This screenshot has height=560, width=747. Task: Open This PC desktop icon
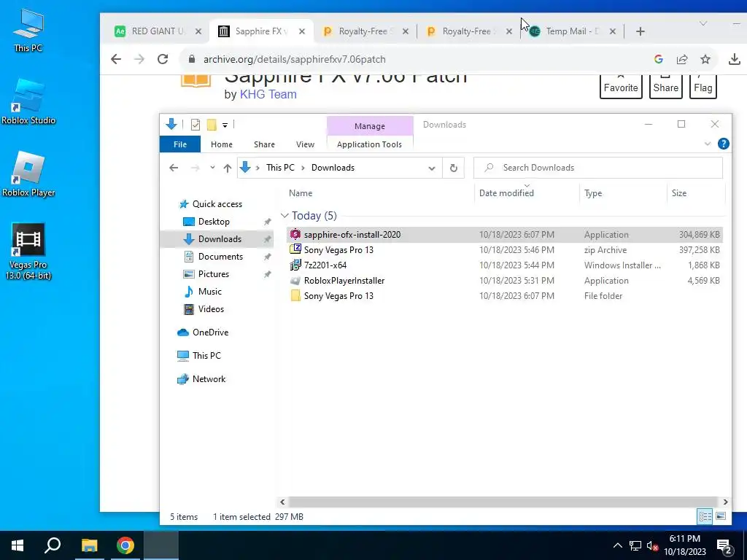point(28,30)
